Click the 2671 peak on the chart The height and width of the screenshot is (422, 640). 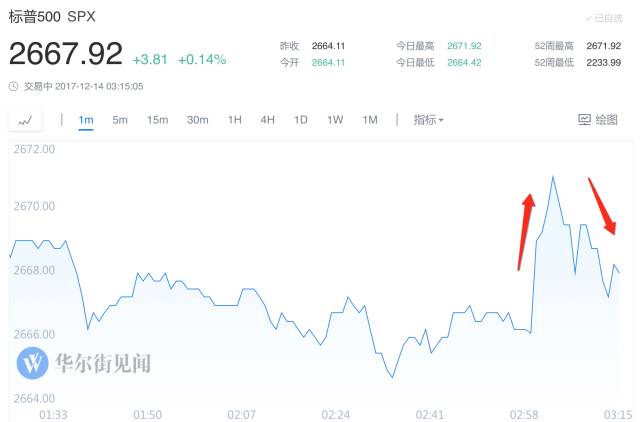[553, 177]
